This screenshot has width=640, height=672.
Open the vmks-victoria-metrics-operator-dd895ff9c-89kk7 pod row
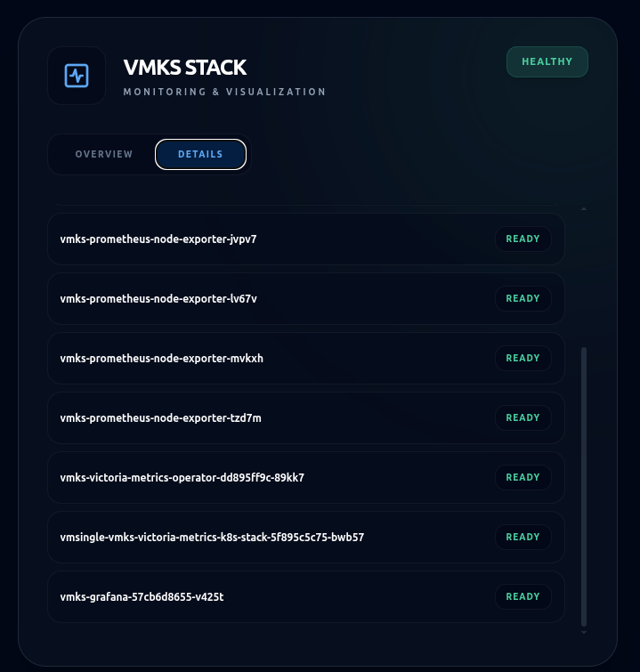pyautogui.click(x=305, y=477)
